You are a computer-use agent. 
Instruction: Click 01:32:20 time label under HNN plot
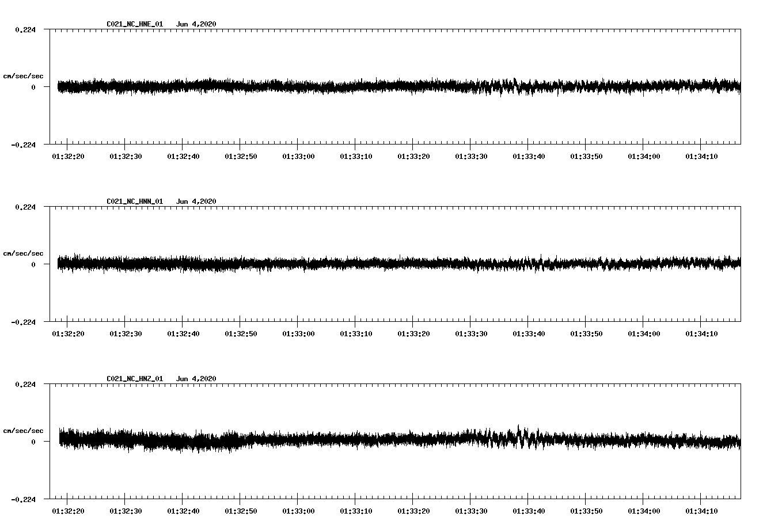[68, 334]
